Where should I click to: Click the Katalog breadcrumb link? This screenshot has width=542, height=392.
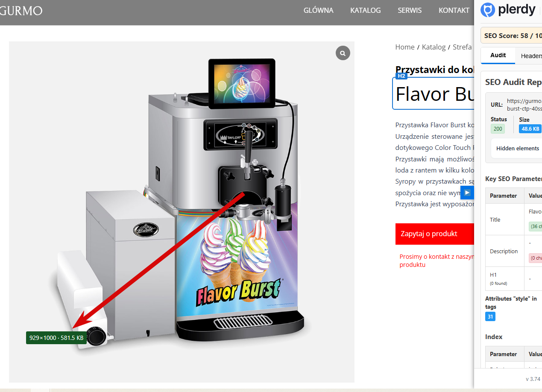pyautogui.click(x=434, y=47)
